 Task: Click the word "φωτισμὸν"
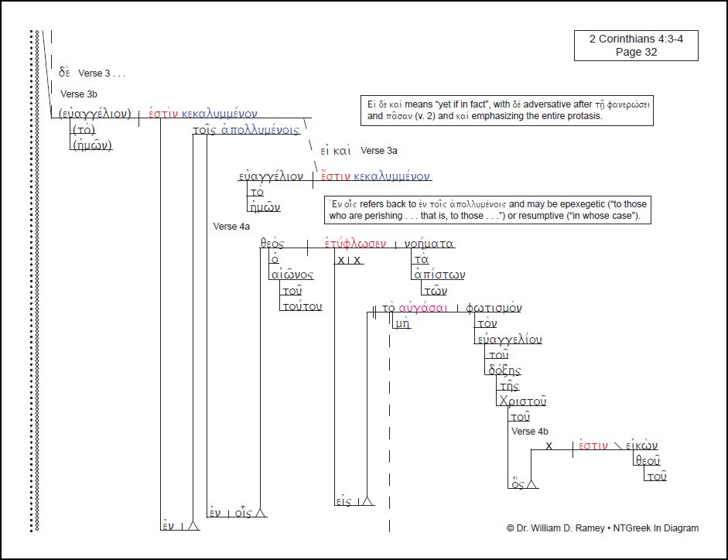[x=494, y=308]
